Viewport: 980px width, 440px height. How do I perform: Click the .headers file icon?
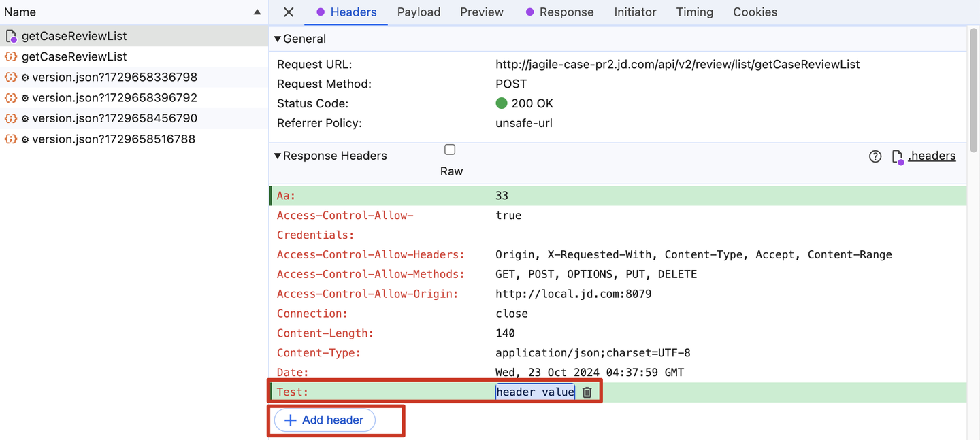[x=897, y=156]
